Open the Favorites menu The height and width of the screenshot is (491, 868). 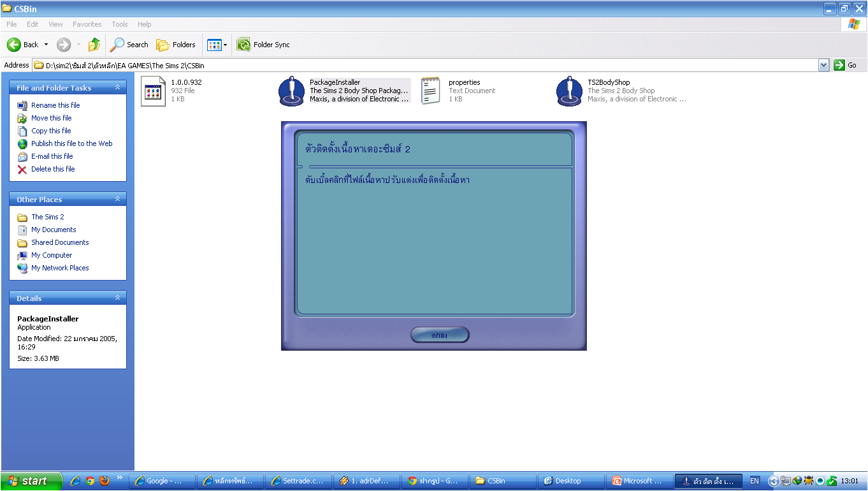[87, 24]
